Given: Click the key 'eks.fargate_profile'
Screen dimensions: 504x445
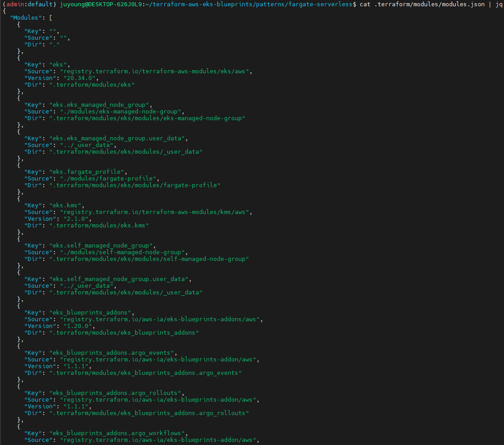Looking at the screenshot, I should click(x=87, y=172).
